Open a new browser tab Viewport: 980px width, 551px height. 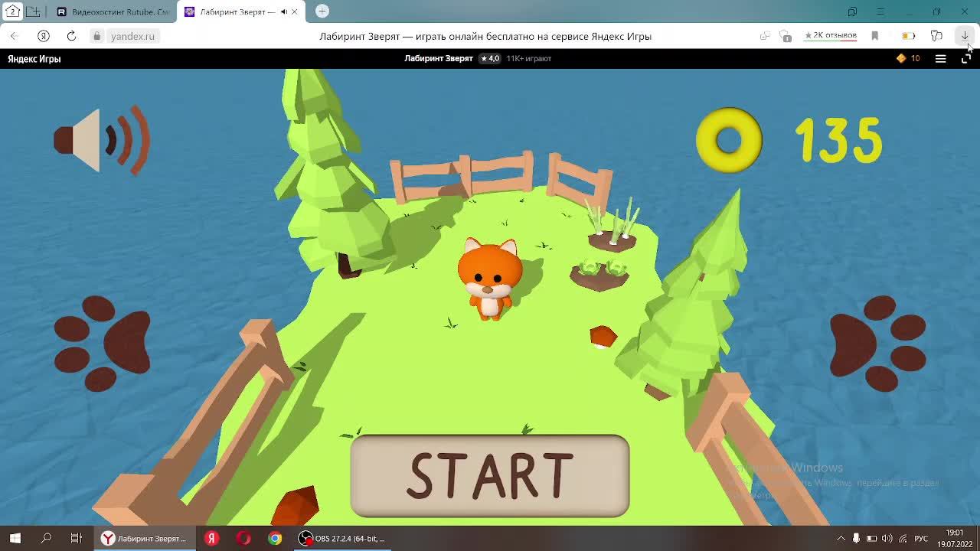pyautogui.click(x=322, y=11)
